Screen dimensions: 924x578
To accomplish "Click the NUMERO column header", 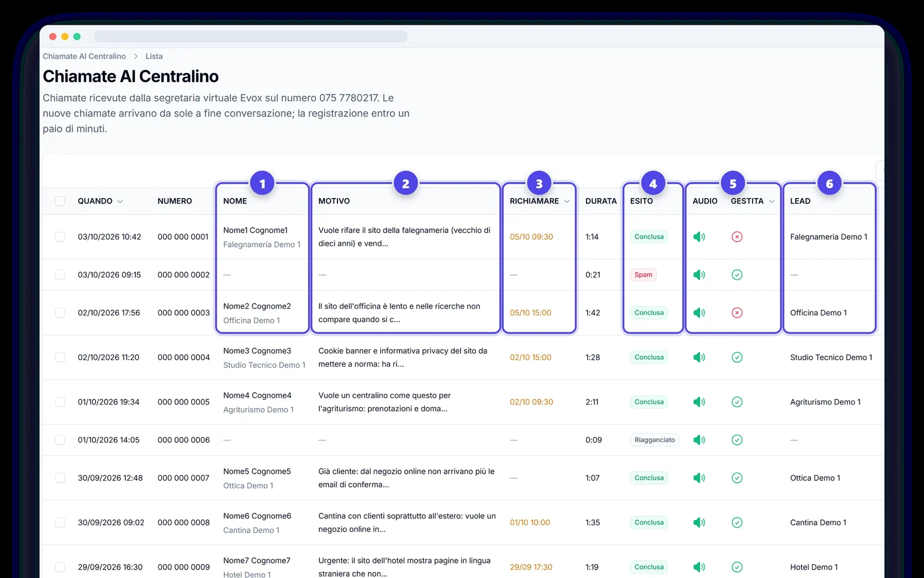I will (x=174, y=201).
